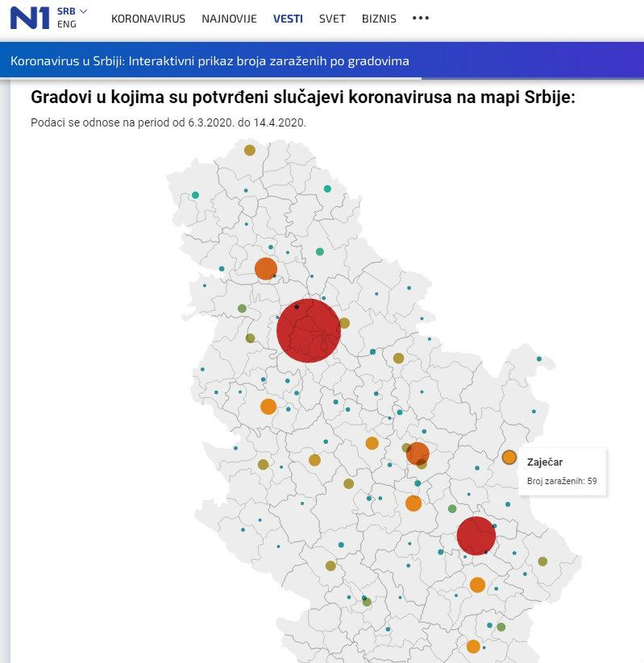The height and width of the screenshot is (663, 644).
Task: Click the map heading about confirmed coronavirus cases
Action: [x=303, y=97]
